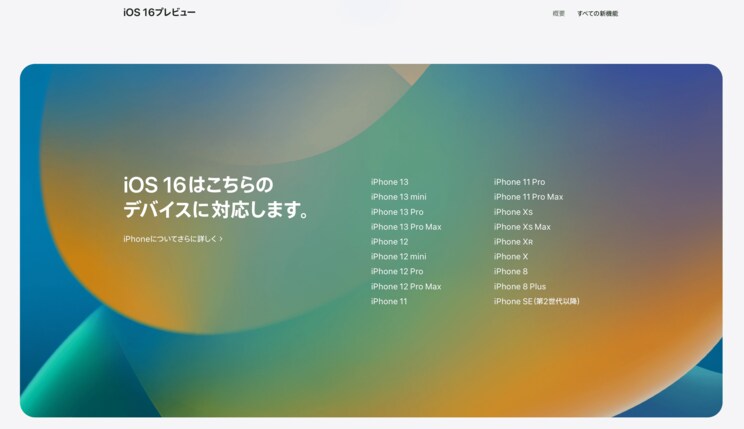
Task: Choose iPhone 13 Pro Max in the list
Action: 405,227
